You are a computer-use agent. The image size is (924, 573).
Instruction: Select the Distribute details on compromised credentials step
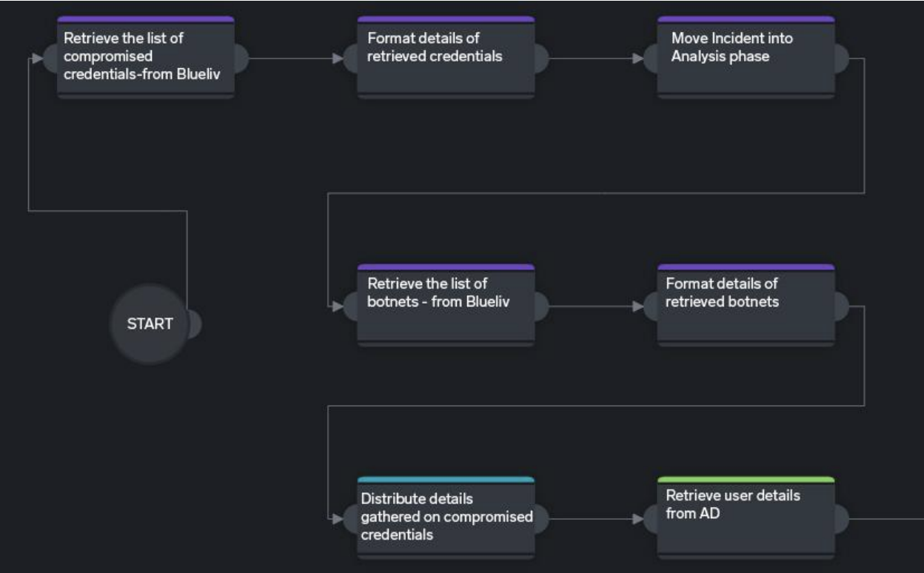[446, 518]
